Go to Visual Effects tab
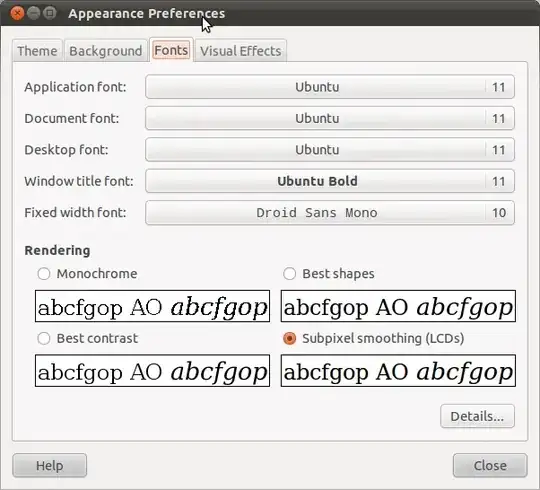540x490 pixels. [240, 51]
